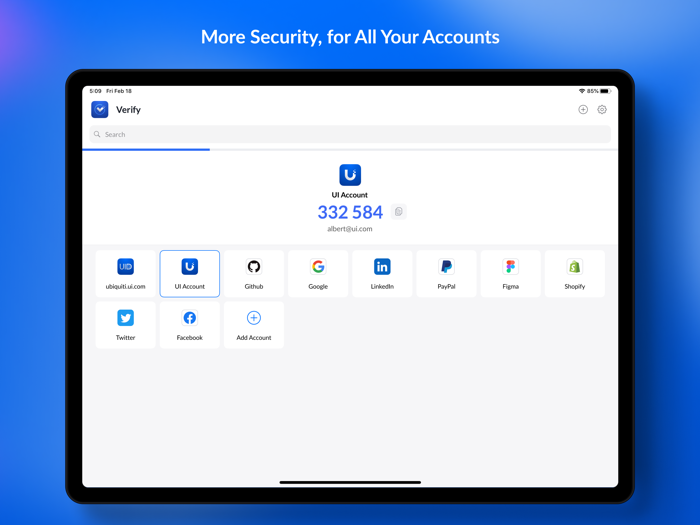
Task: Click the albert@ui.com email text
Action: pos(350,229)
